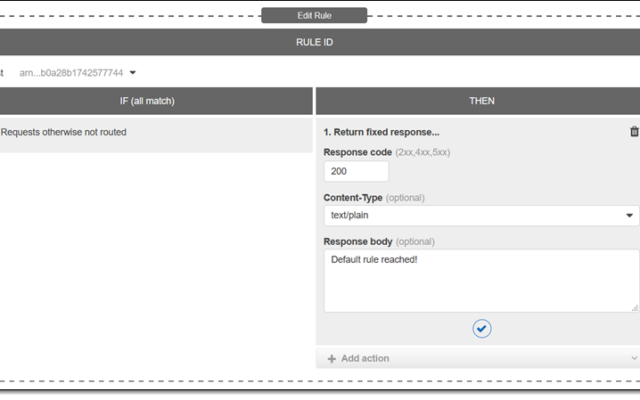640x400 pixels.
Task: Focus the Response code field showing 200
Action: [x=356, y=171]
